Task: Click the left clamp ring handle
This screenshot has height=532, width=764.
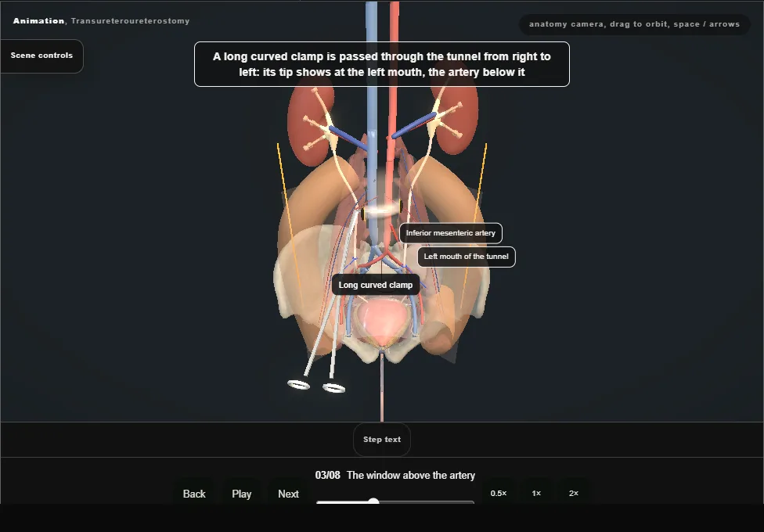Action: 299,385
